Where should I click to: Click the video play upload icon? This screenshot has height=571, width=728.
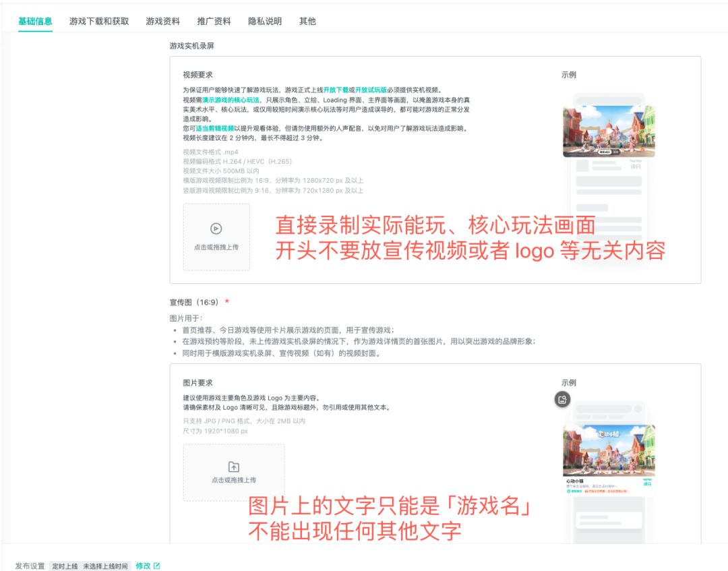click(x=216, y=229)
